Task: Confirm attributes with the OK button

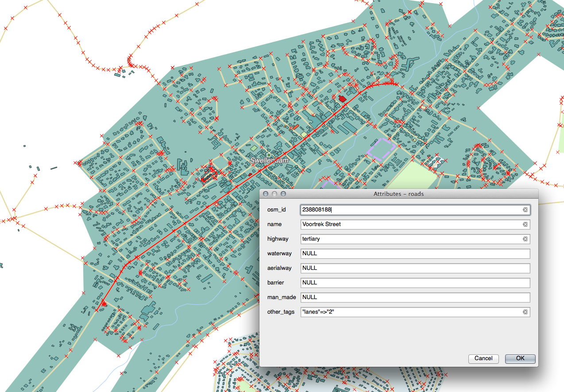Action: 520,358
